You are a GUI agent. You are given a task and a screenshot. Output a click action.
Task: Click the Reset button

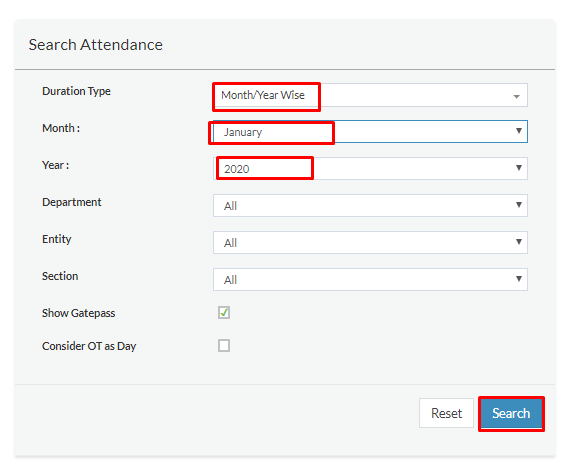tap(446, 413)
